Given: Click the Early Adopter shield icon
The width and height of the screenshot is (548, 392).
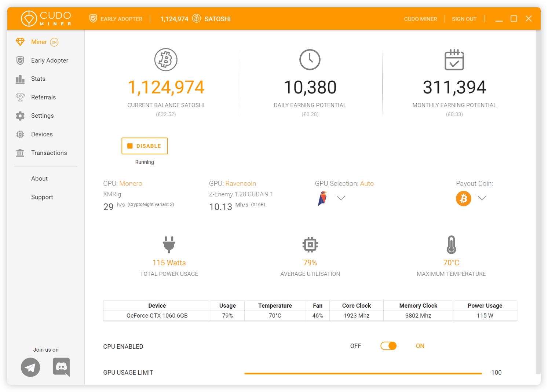Looking at the screenshot, I should click(x=20, y=60).
